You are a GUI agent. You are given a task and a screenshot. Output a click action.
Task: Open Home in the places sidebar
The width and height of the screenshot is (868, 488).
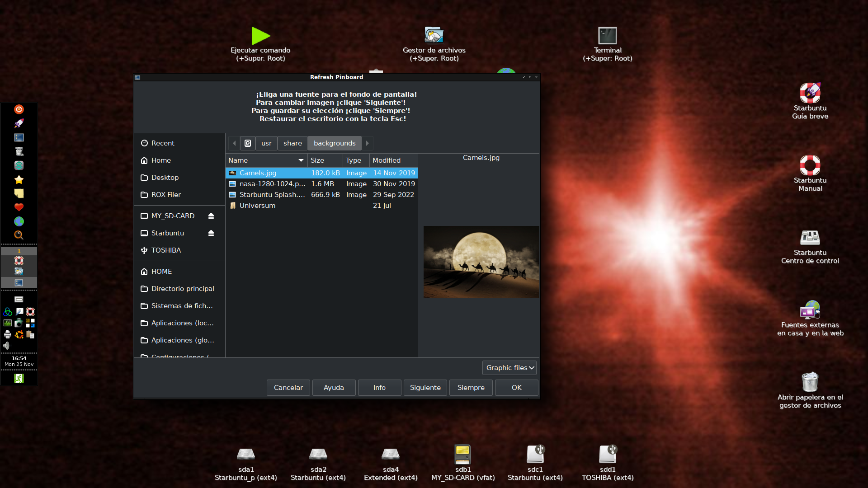point(179,160)
